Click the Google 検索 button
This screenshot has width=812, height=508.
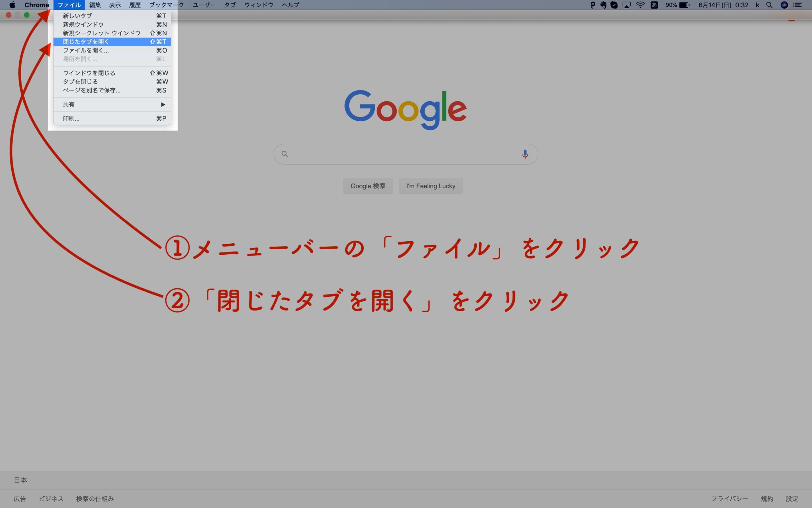click(368, 186)
